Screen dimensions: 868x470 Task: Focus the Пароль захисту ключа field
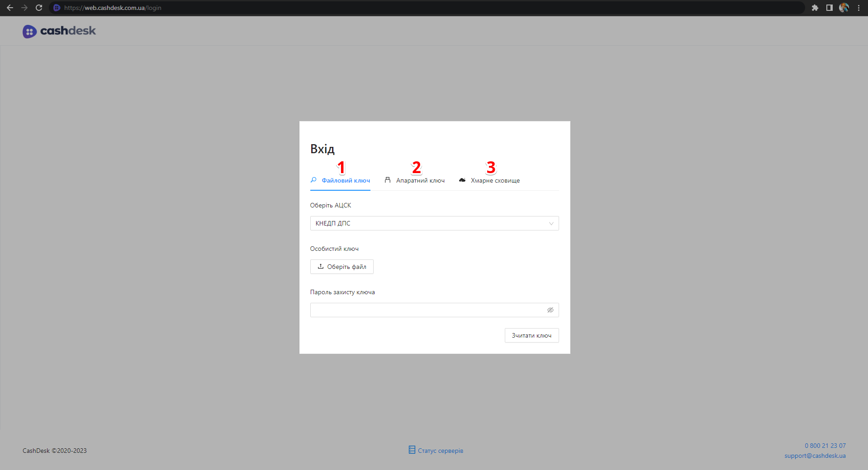[427, 310]
